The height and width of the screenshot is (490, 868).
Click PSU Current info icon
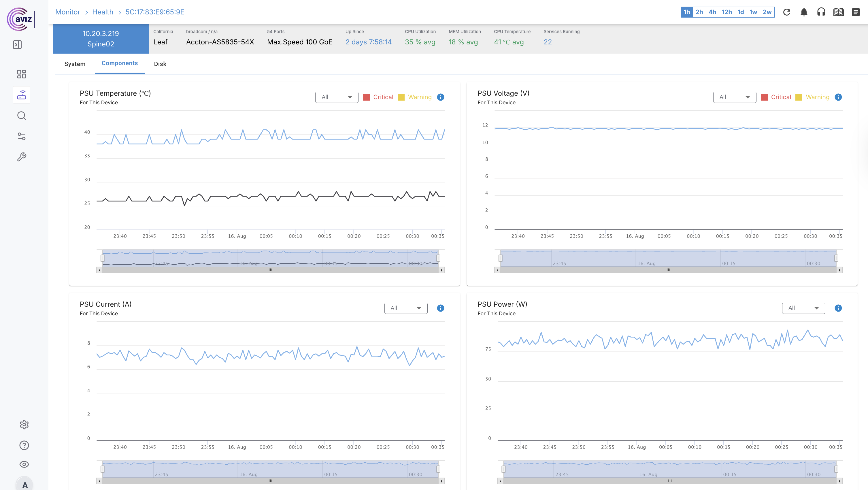coord(440,308)
